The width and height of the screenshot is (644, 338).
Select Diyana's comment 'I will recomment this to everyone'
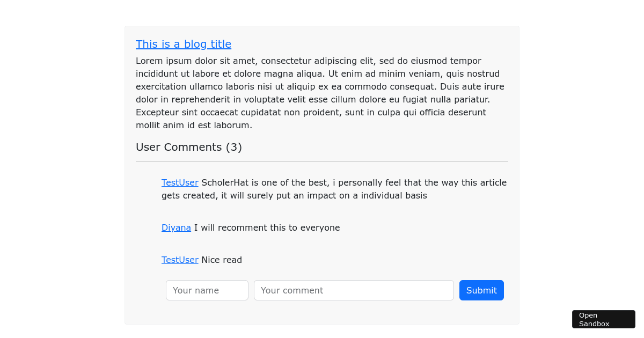[267, 227]
